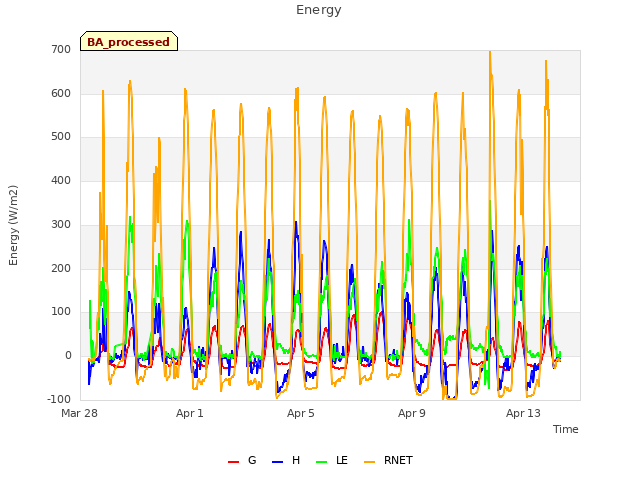This screenshot has height=480, width=640.
Task: Click the 0 y-axis tick label
Action: (68, 356)
